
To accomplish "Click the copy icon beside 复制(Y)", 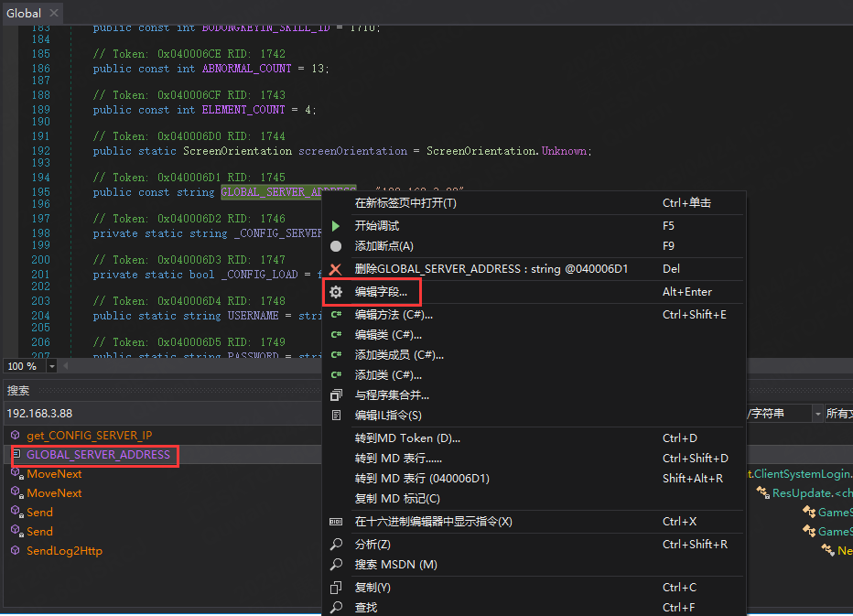I will point(336,588).
